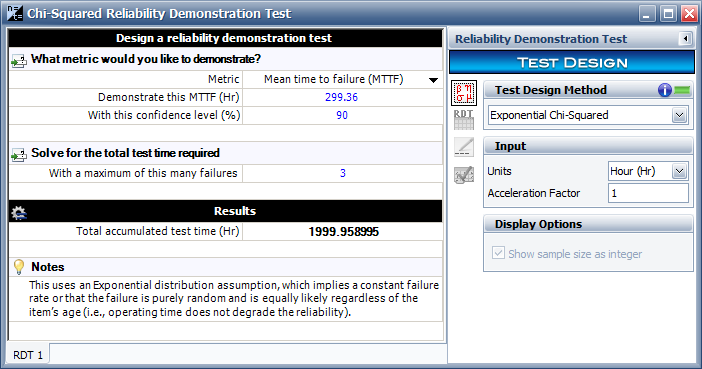This screenshot has width=702, height=369.
Task: Click the Demonstrate this MTTF (Hr) label
Action: (169, 97)
